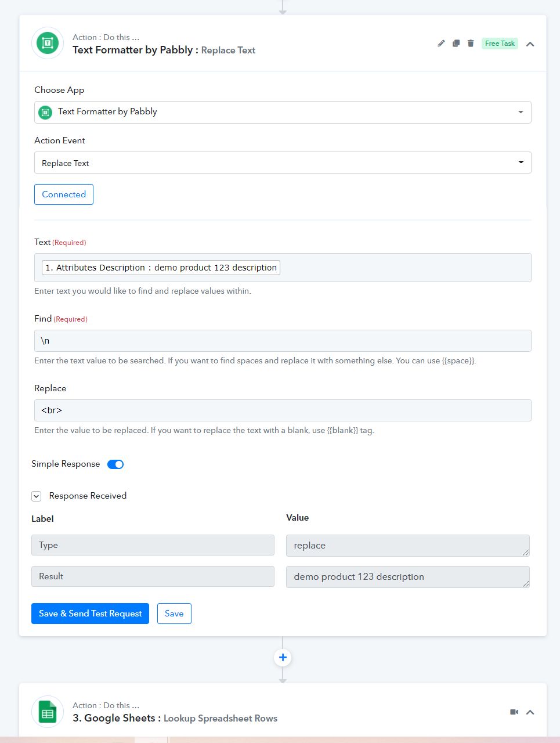Click Save & Send Test Request
This screenshot has height=743, width=560.
coord(90,614)
